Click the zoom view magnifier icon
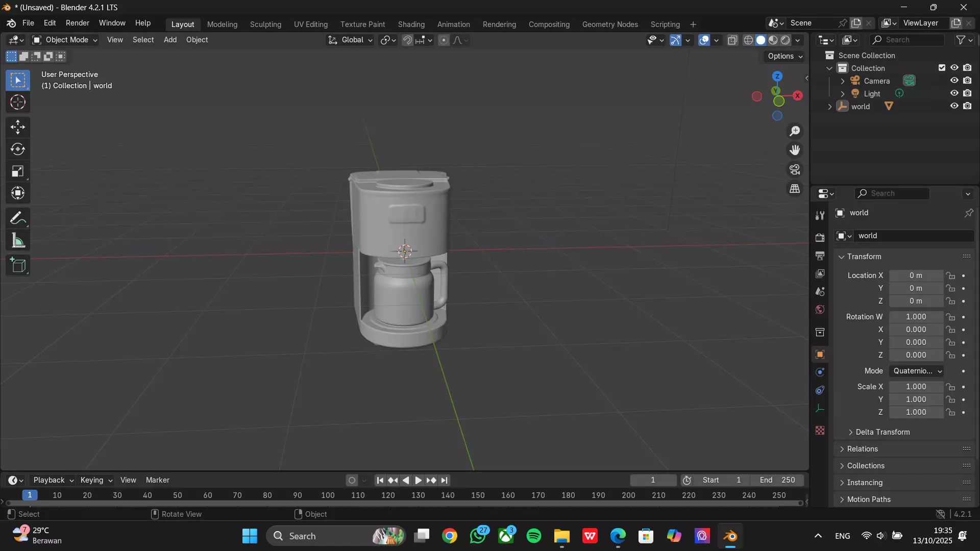The image size is (980, 551). 795,131
